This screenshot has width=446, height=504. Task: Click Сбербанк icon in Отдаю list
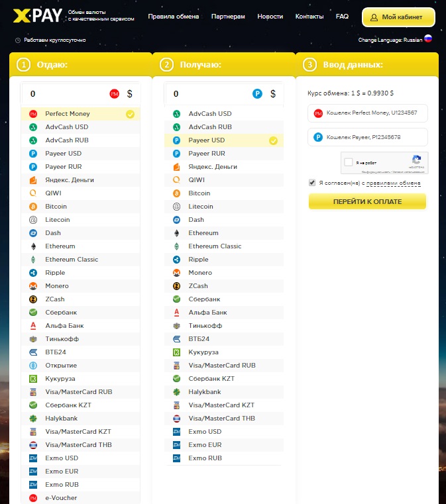pyautogui.click(x=33, y=313)
